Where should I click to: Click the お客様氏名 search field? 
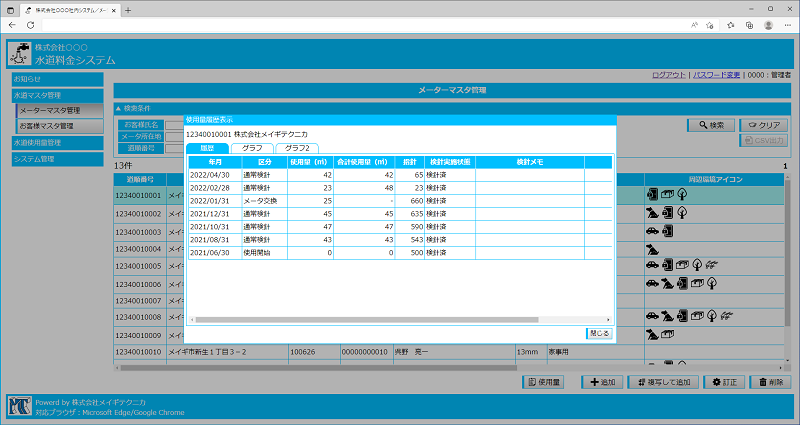coord(174,125)
